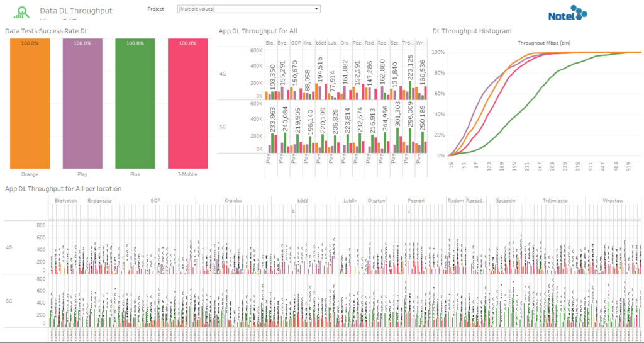Select Kraków column header in per location chart
This screenshot has width=644, height=343.
(x=233, y=200)
